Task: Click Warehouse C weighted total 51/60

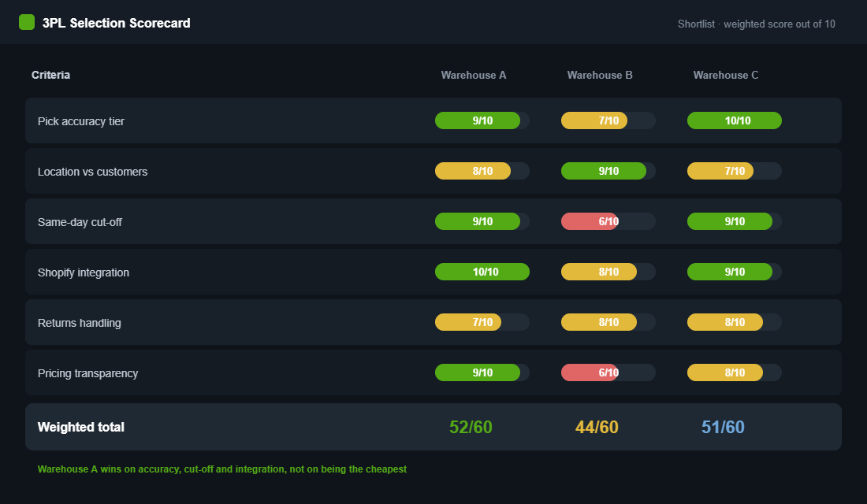Action: click(723, 427)
